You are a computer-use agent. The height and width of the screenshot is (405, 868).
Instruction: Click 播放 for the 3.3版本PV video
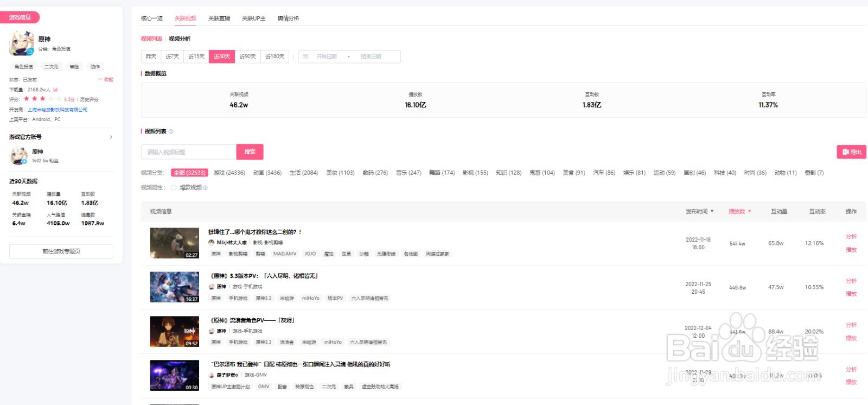tap(851, 294)
